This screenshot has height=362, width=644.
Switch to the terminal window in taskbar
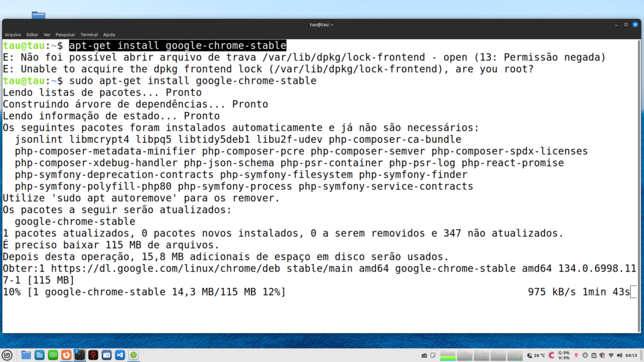click(80, 355)
